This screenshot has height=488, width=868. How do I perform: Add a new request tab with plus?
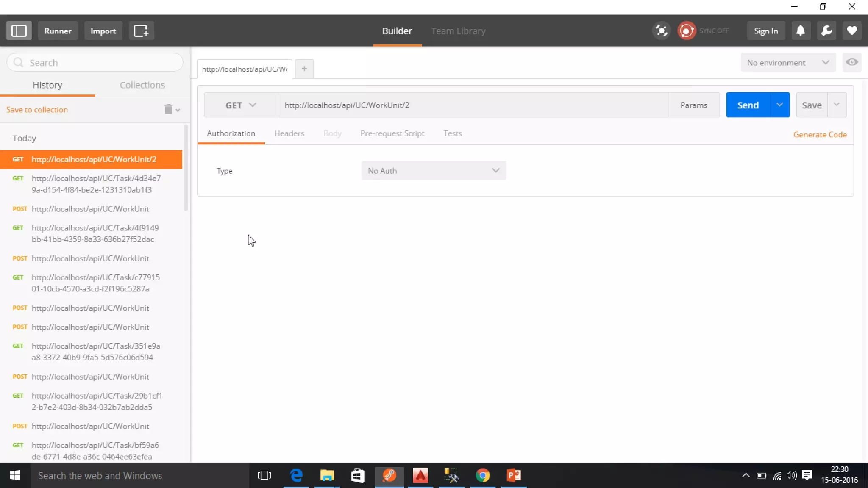(x=304, y=69)
